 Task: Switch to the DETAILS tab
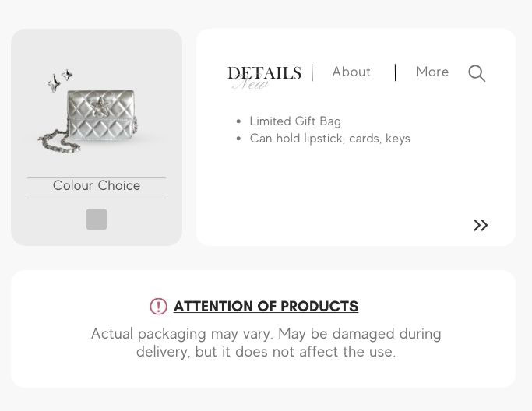[264, 73]
